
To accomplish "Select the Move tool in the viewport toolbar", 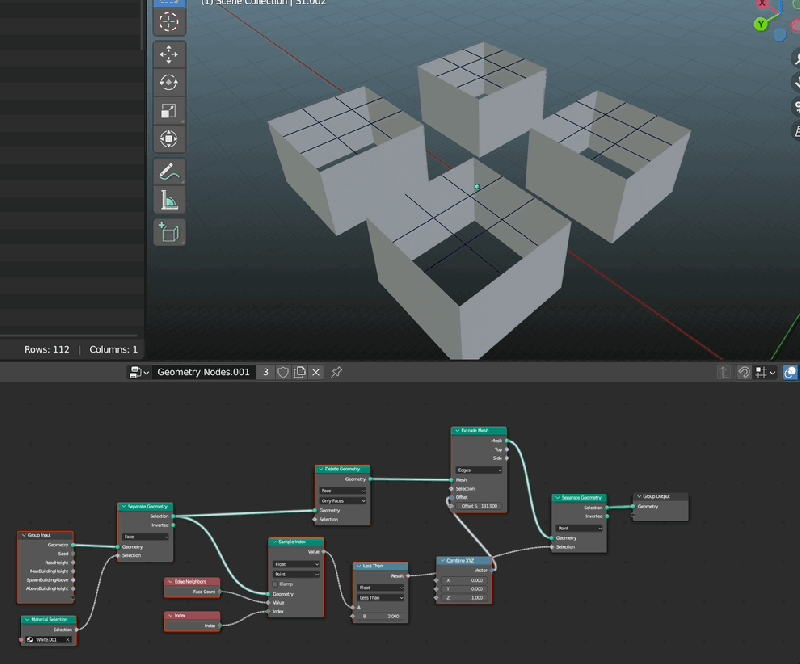I will pos(169,55).
